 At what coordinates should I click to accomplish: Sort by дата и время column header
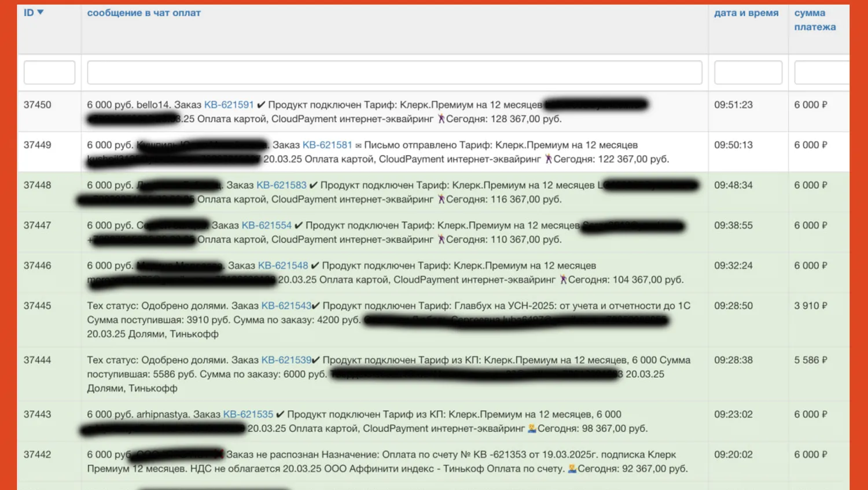coord(746,13)
